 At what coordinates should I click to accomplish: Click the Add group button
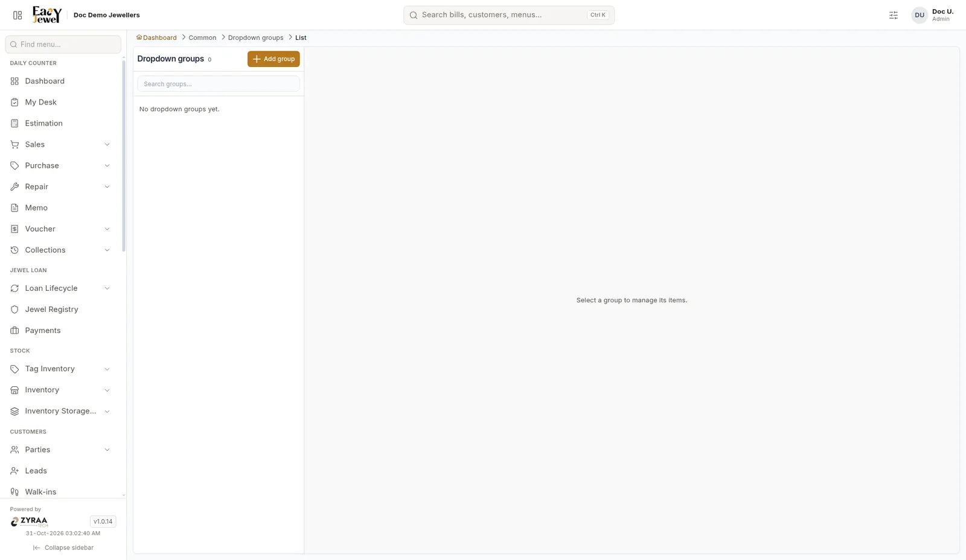tap(273, 59)
